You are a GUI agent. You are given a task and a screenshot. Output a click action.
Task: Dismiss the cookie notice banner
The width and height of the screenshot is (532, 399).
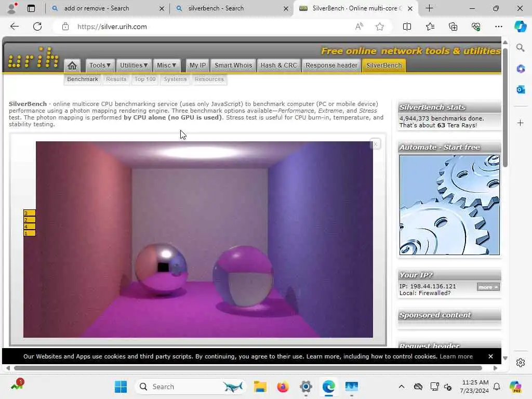click(x=490, y=356)
